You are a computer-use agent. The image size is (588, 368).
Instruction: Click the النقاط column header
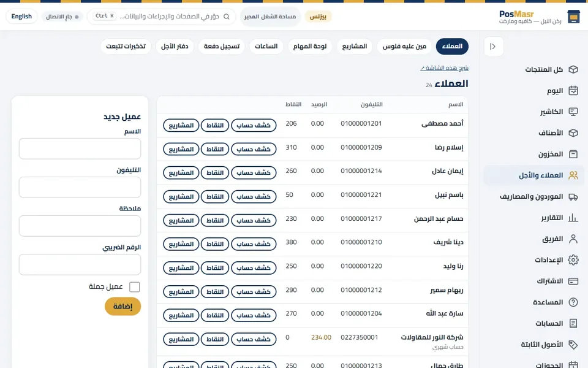tap(293, 104)
